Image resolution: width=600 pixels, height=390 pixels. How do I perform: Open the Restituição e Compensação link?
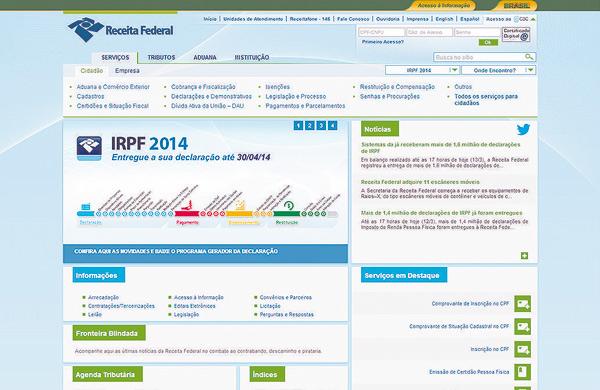[x=397, y=87]
